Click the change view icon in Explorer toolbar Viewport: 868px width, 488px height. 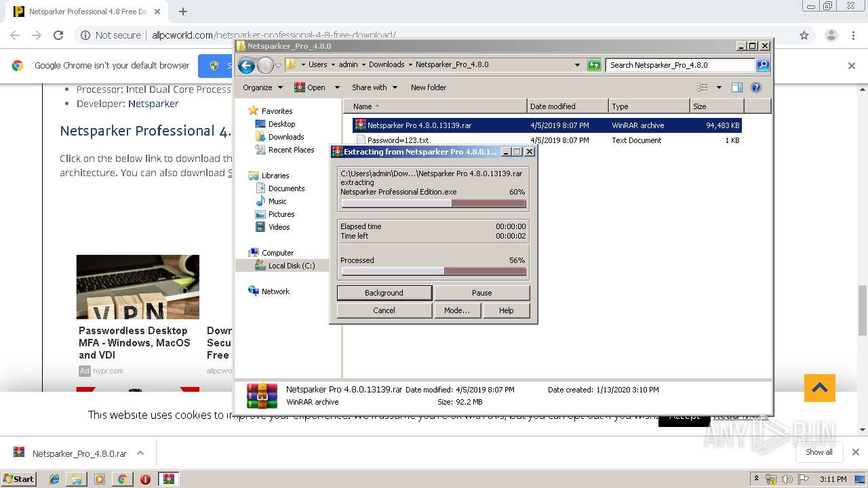(x=703, y=87)
